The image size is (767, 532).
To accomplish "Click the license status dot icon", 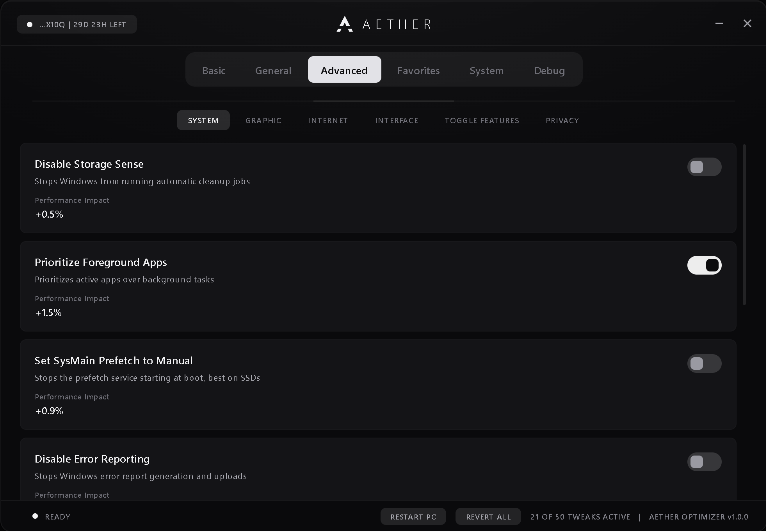I will point(29,25).
